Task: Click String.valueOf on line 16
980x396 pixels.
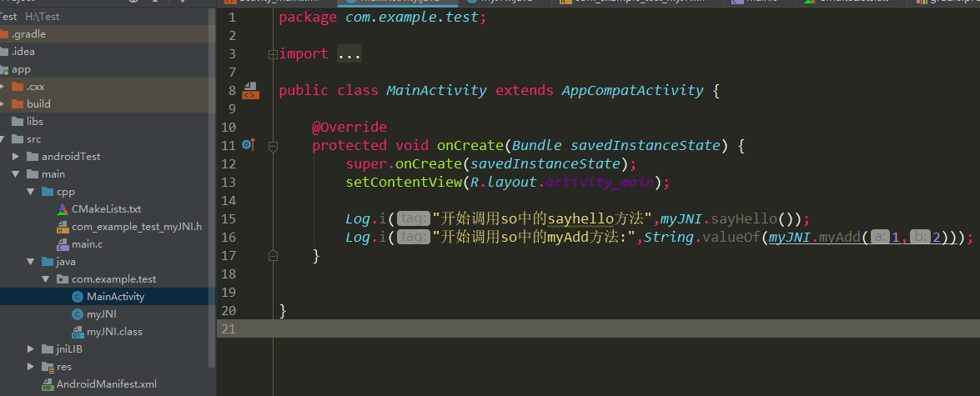Action: click(x=701, y=238)
